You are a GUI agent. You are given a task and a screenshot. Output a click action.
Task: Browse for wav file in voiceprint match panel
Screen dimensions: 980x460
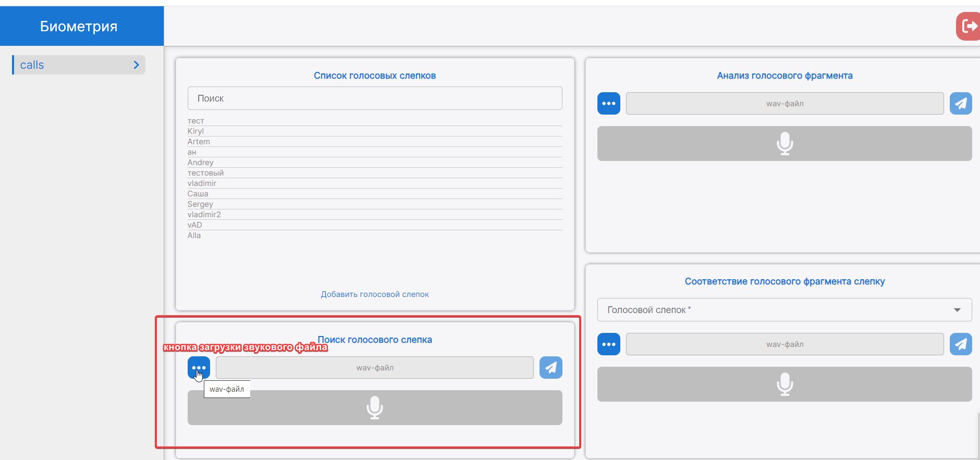pos(608,344)
